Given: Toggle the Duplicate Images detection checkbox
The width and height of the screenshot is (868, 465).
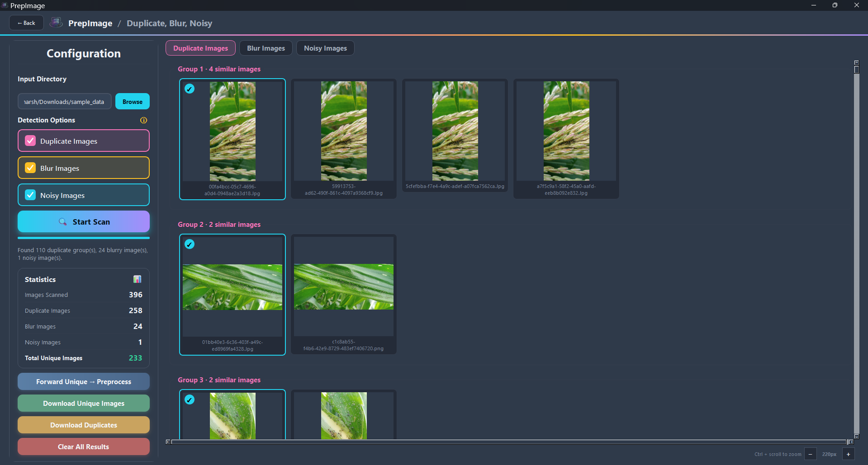Looking at the screenshot, I should coord(30,141).
